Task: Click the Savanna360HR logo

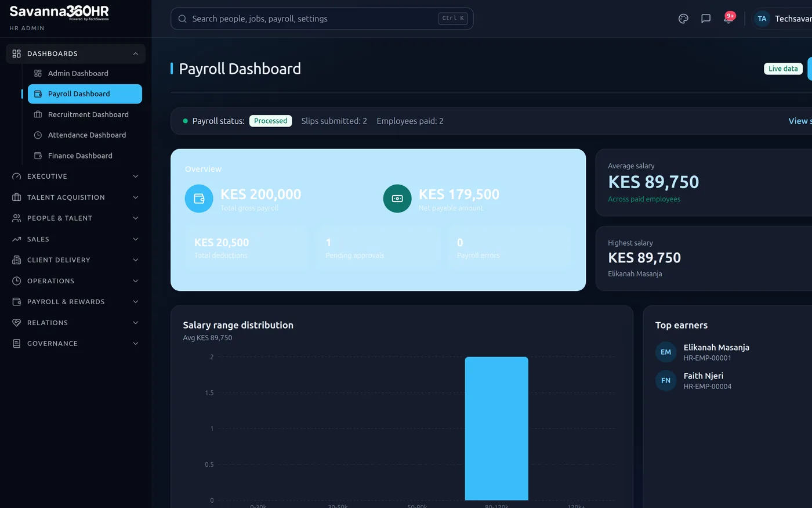Action: [x=59, y=12]
